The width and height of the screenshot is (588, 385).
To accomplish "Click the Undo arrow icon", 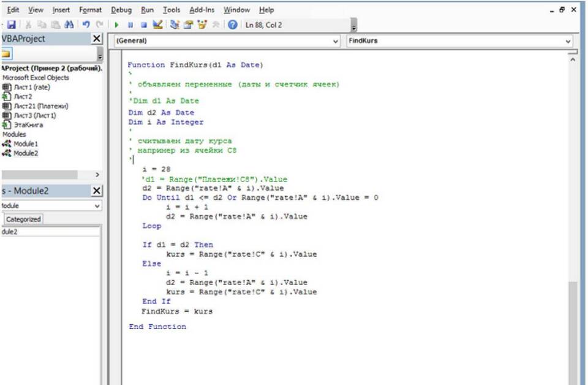I will [86, 25].
